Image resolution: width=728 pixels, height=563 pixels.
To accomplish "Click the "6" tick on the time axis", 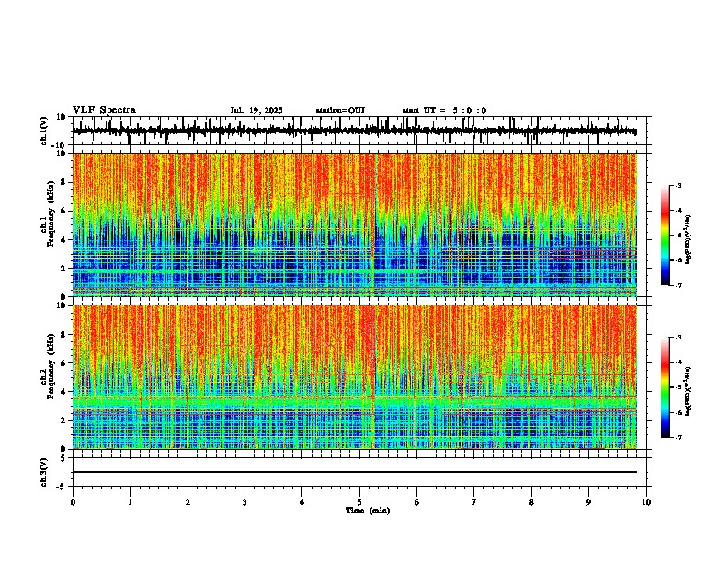I will pos(417,502).
